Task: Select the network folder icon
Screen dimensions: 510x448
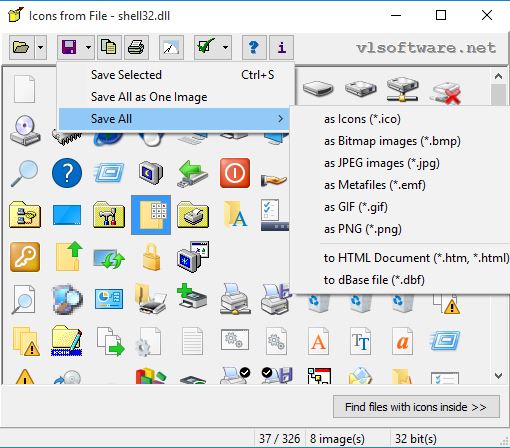Action: tap(25, 215)
